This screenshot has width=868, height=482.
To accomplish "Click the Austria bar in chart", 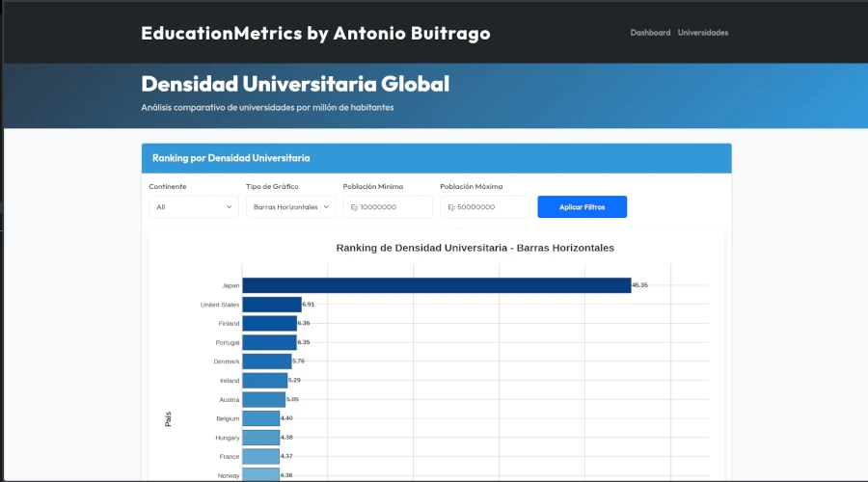I will pos(264,399).
